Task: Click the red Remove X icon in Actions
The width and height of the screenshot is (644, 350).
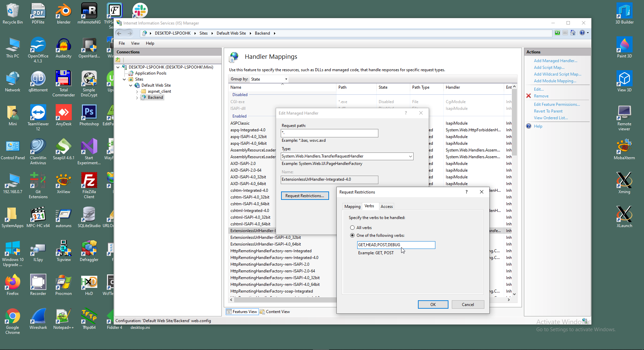Action: coord(529,96)
